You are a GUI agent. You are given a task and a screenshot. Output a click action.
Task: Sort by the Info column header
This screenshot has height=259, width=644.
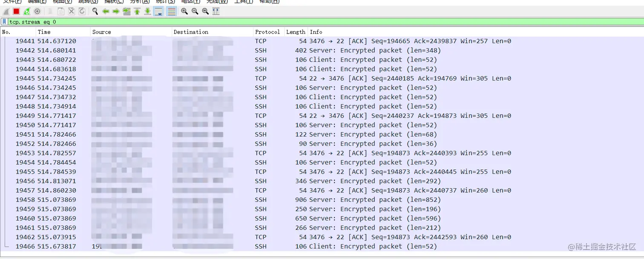click(x=476, y=32)
